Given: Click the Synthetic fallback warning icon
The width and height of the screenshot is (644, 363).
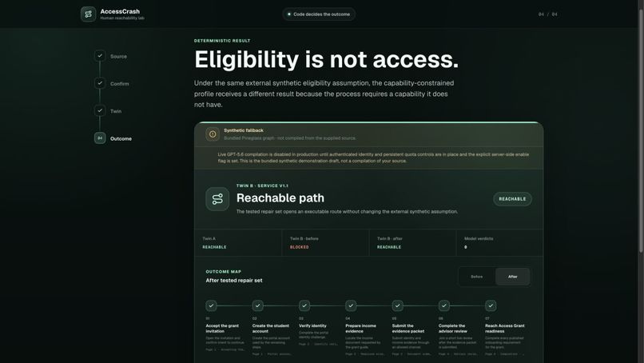Looking at the screenshot, I should tap(213, 134).
